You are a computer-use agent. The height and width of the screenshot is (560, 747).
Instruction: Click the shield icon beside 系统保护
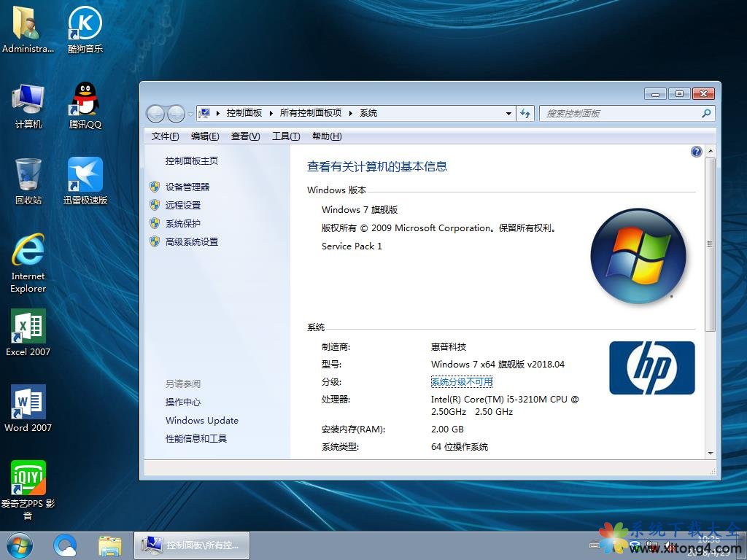[155, 223]
